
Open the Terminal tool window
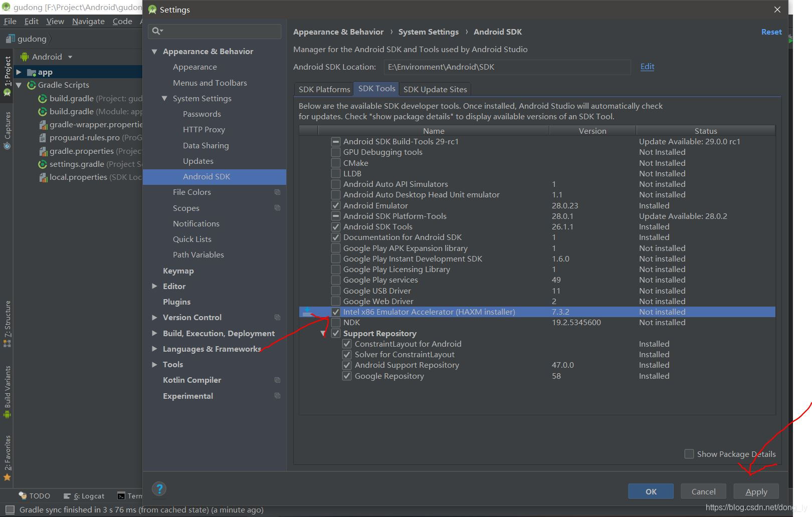click(x=130, y=496)
